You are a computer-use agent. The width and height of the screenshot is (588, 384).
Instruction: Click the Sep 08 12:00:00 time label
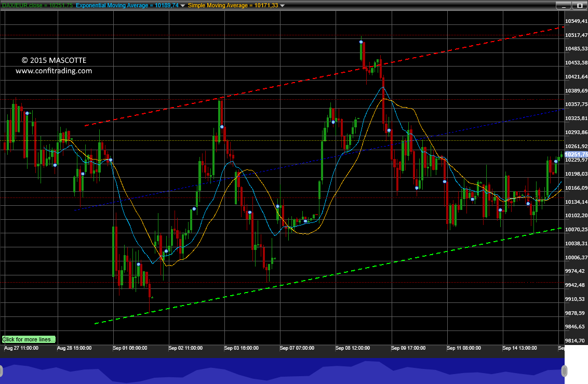353,348
